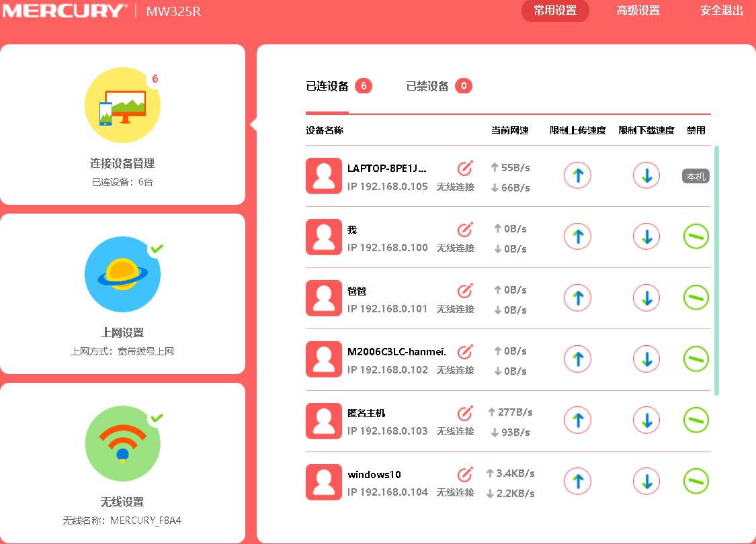This screenshot has height=544, width=756.
Task: Open the 高级设置 menu
Action: [x=637, y=11]
